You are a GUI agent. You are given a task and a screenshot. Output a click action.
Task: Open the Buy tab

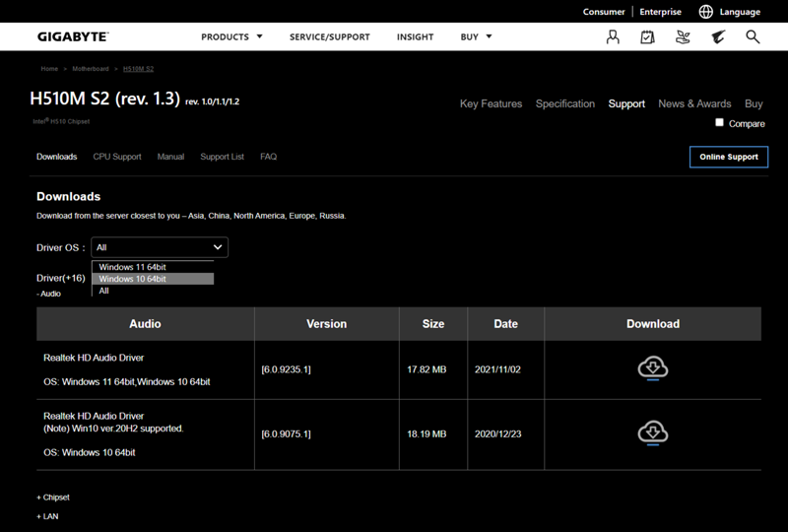[754, 103]
